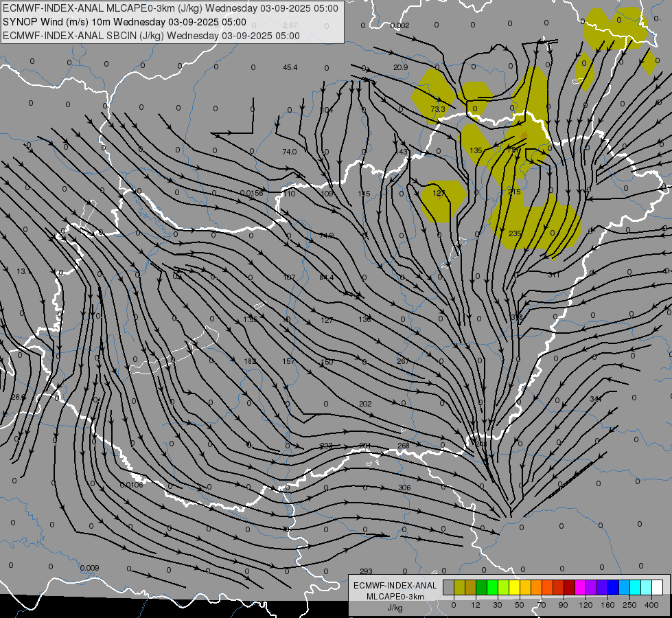672x618 pixels.
Task: Click the SBCIN header line
Action: pyautogui.click(x=151, y=36)
